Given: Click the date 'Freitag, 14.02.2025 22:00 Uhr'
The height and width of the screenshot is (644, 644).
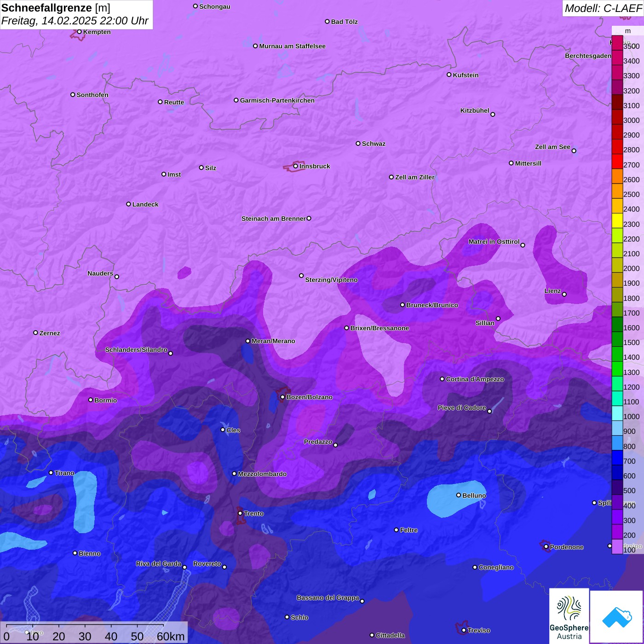Looking at the screenshot, I should [75, 21].
